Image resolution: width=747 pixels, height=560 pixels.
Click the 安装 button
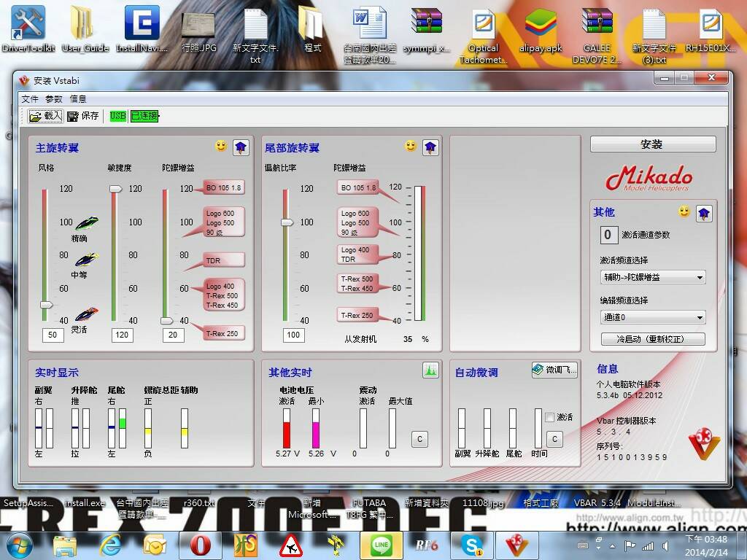653,144
